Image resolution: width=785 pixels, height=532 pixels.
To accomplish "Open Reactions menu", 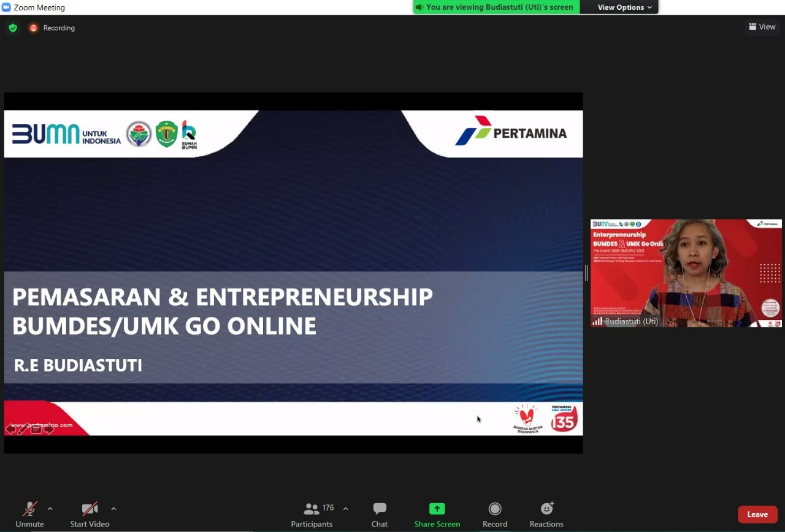I will [546, 514].
